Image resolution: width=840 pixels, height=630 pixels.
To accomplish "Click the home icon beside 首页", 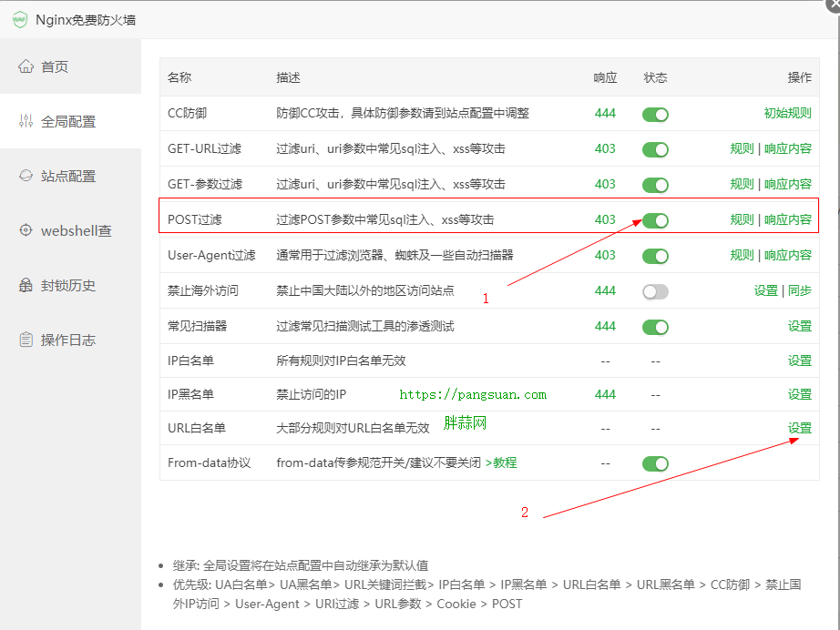I will [26, 66].
